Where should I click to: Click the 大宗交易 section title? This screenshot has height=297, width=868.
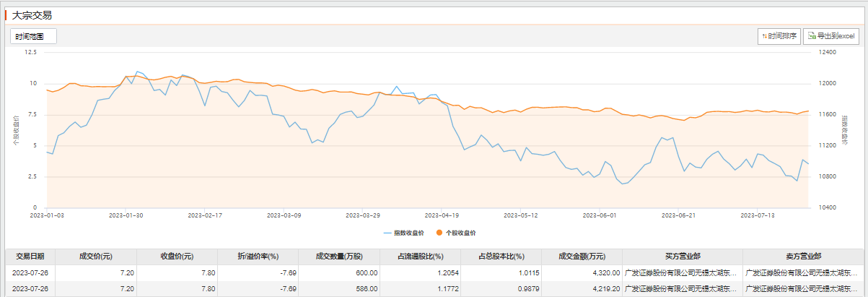[x=32, y=14]
